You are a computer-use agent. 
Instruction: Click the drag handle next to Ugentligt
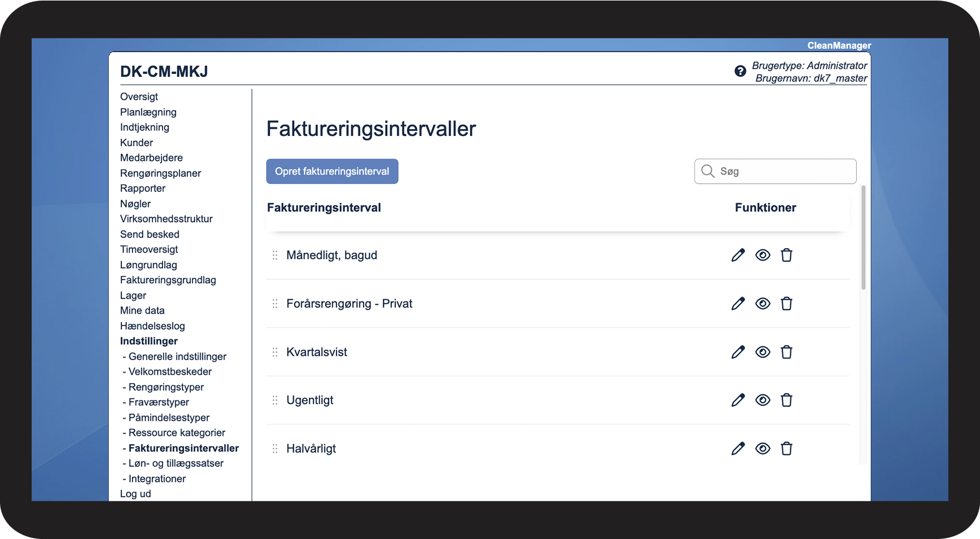275,400
